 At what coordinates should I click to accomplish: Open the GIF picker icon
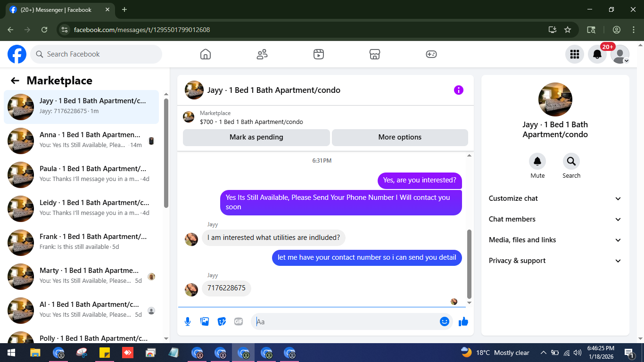[x=239, y=321]
